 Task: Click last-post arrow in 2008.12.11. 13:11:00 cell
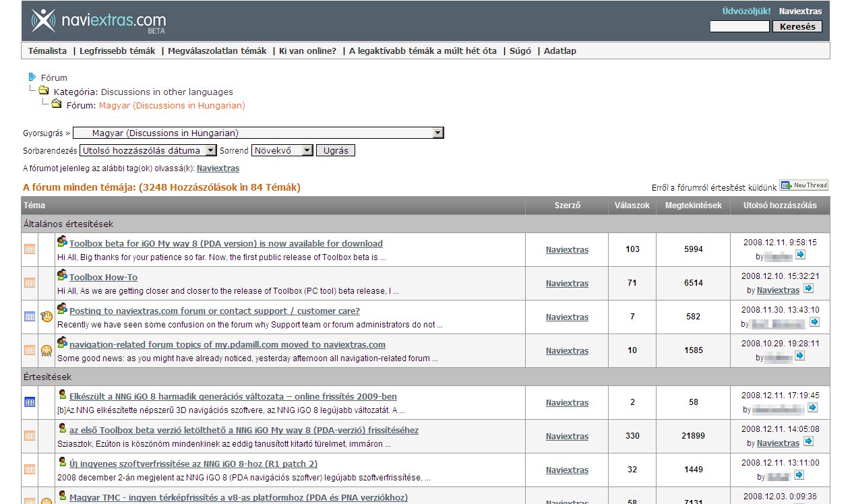point(799,475)
